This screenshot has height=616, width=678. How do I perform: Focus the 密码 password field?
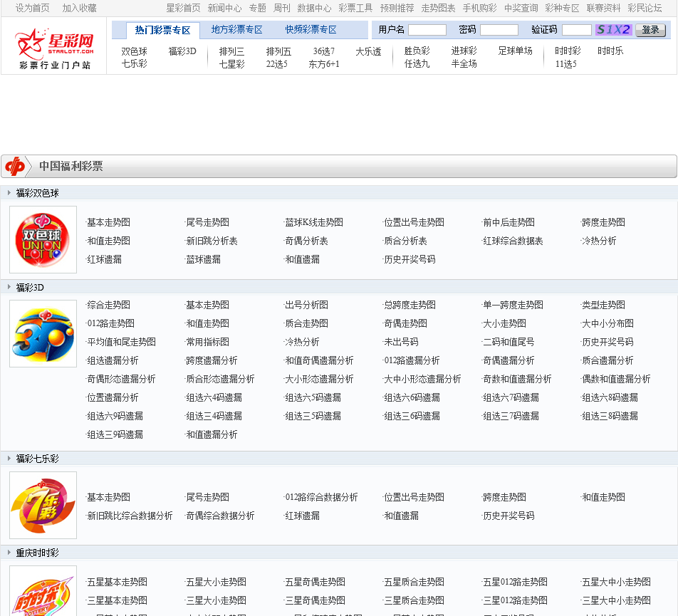tap(499, 30)
